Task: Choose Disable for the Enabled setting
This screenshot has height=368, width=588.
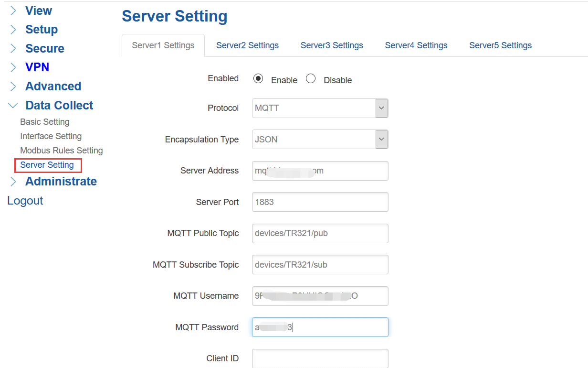Action: pyautogui.click(x=311, y=78)
